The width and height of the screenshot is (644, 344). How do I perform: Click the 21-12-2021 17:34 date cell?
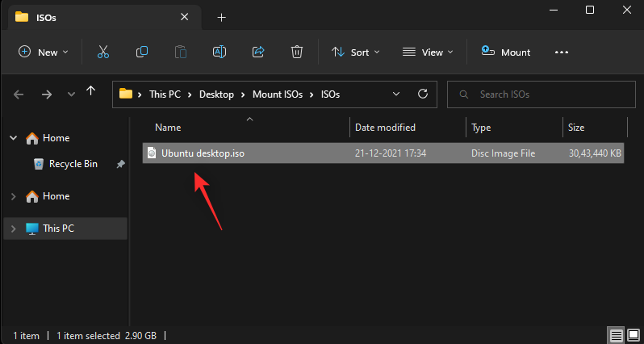click(x=391, y=153)
